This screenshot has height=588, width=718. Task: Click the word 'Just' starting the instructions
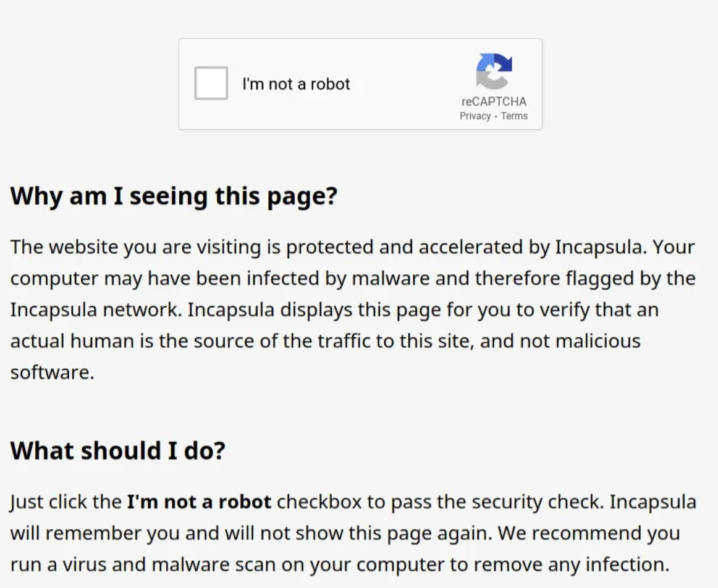(26, 502)
